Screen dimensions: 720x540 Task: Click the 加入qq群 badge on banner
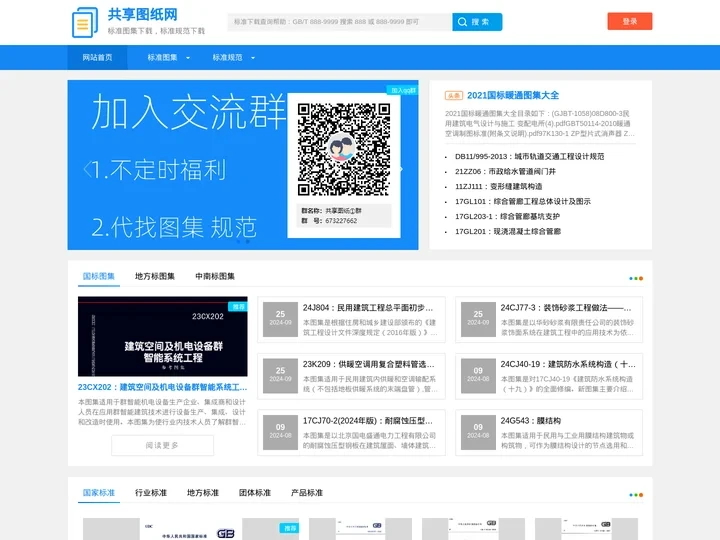coord(403,90)
